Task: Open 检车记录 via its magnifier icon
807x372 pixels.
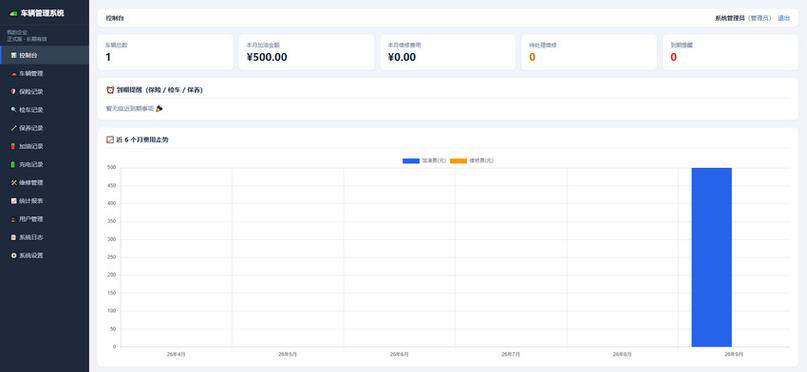Action: point(14,110)
